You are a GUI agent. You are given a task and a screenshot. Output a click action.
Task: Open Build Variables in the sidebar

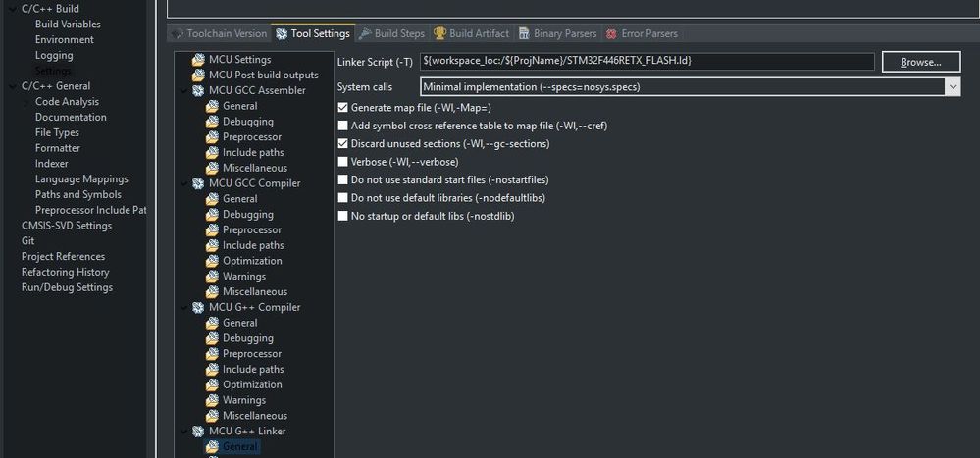pos(68,25)
